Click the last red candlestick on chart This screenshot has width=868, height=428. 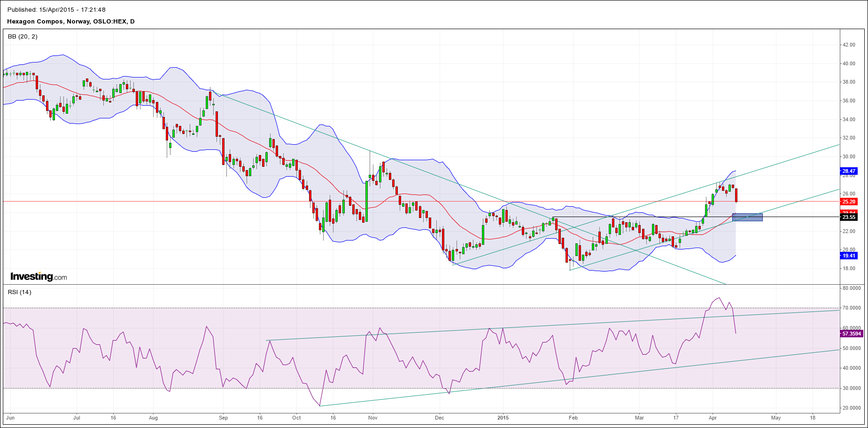pos(736,195)
